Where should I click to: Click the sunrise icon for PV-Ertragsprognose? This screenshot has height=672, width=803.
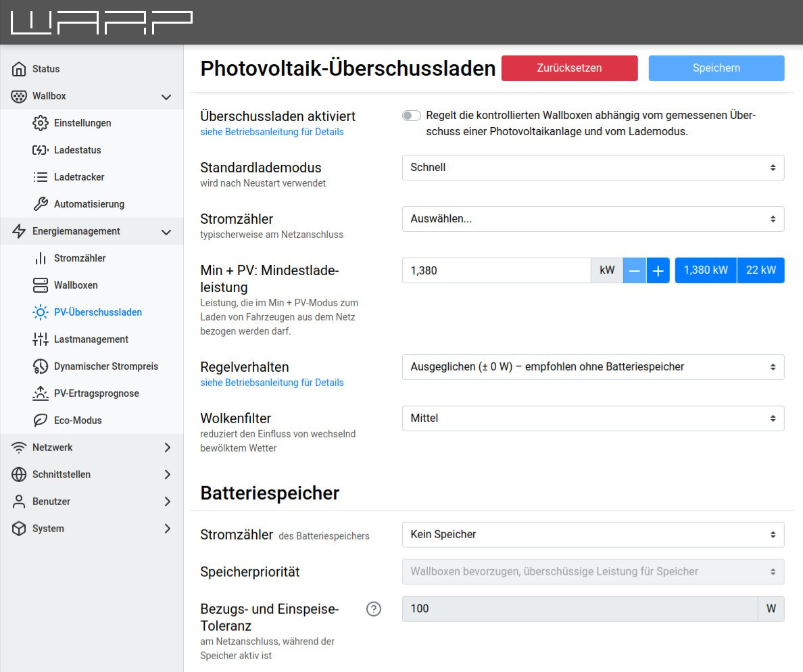41,393
